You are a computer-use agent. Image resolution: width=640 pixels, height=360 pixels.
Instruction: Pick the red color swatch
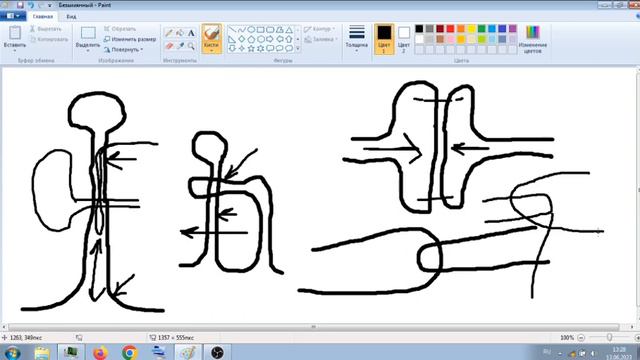point(450,29)
